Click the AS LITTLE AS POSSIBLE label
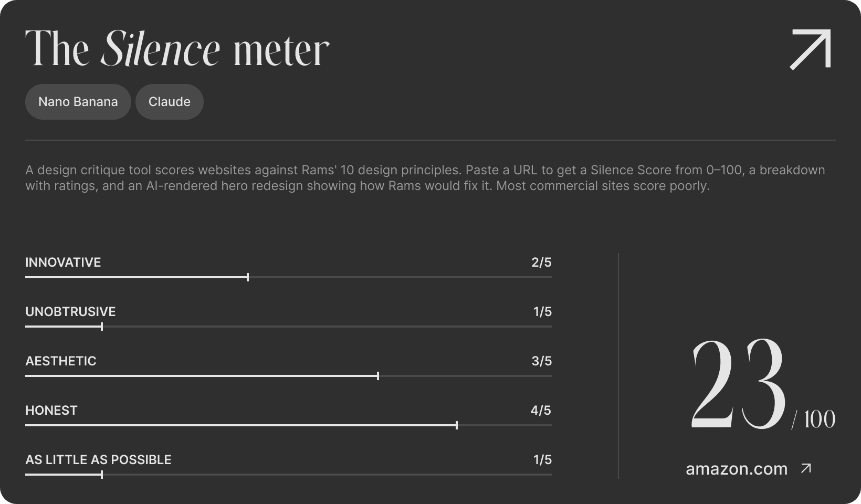Image resolution: width=861 pixels, height=504 pixels. 98,459
